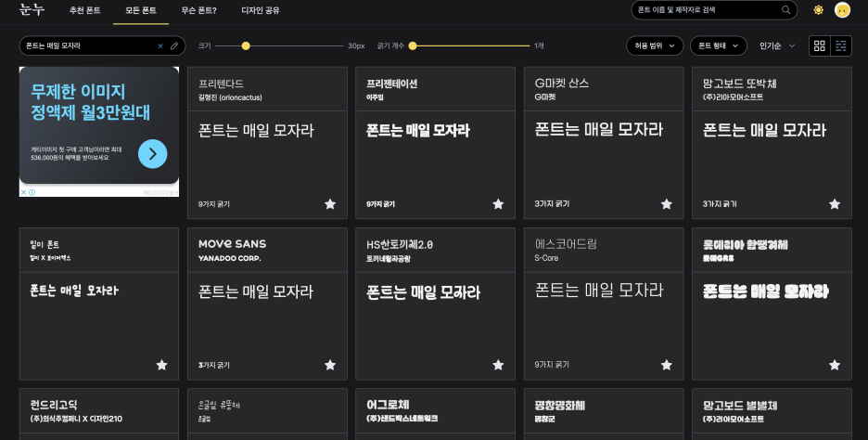Favorite the HS한토끼체2.0 font star
The width and height of the screenshot is (868, 440).
pyautogui.click(x=498, y=365)
